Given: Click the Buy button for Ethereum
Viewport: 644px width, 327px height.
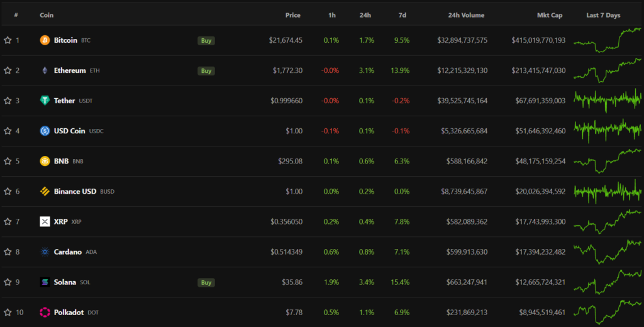Looking at the screenshot, I should pyautogui.click(x=206, y=70).
